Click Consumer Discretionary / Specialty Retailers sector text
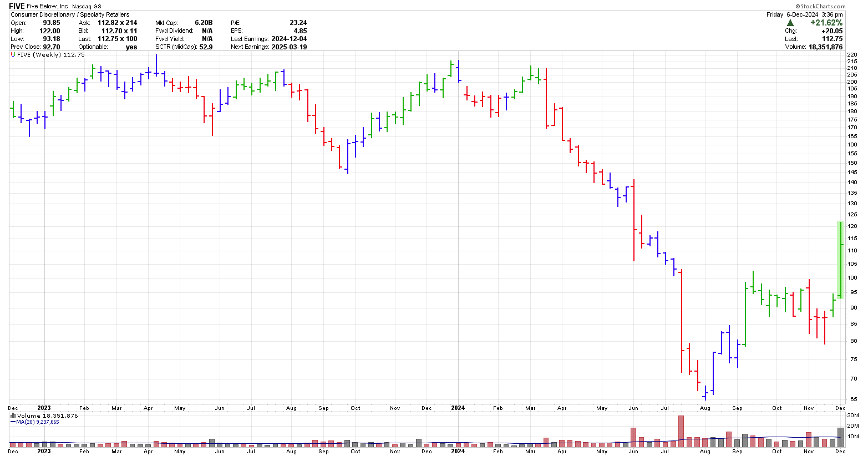 (x=70, y=14)
